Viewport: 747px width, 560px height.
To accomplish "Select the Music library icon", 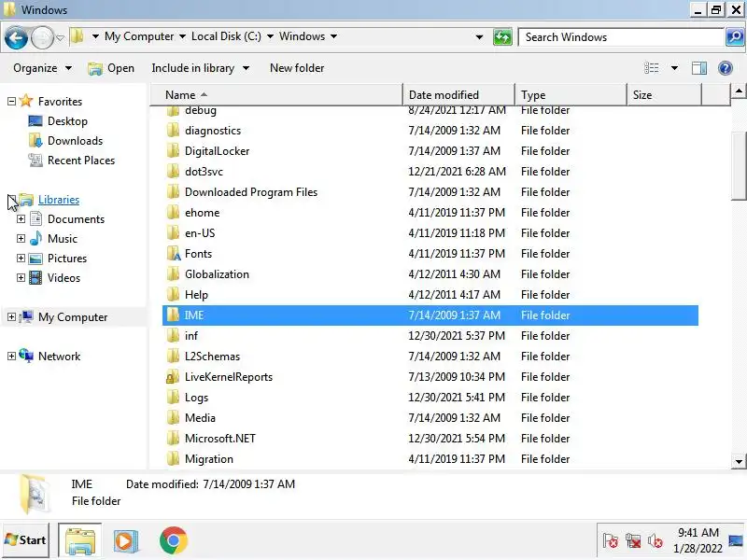I will point(35,239).
